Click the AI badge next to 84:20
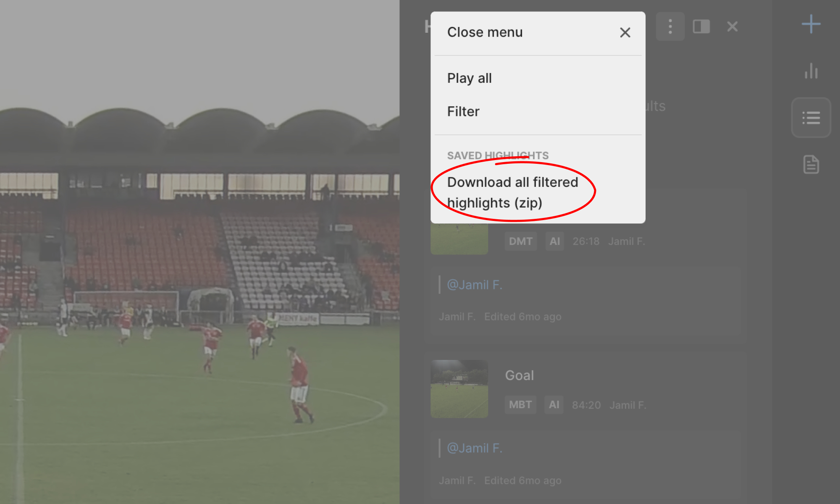 (554, 405)
